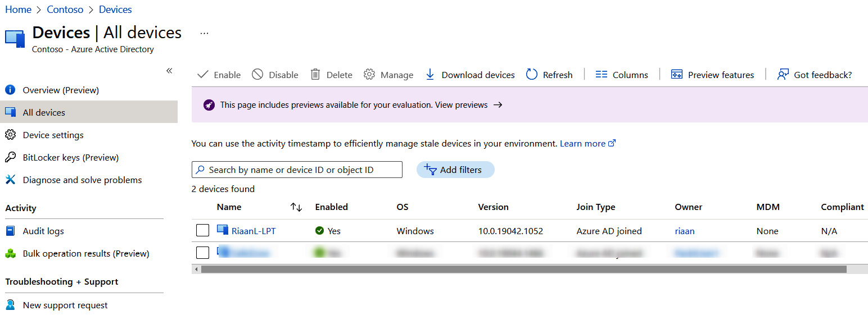Click the View previews text in the banner

[462, 105]
